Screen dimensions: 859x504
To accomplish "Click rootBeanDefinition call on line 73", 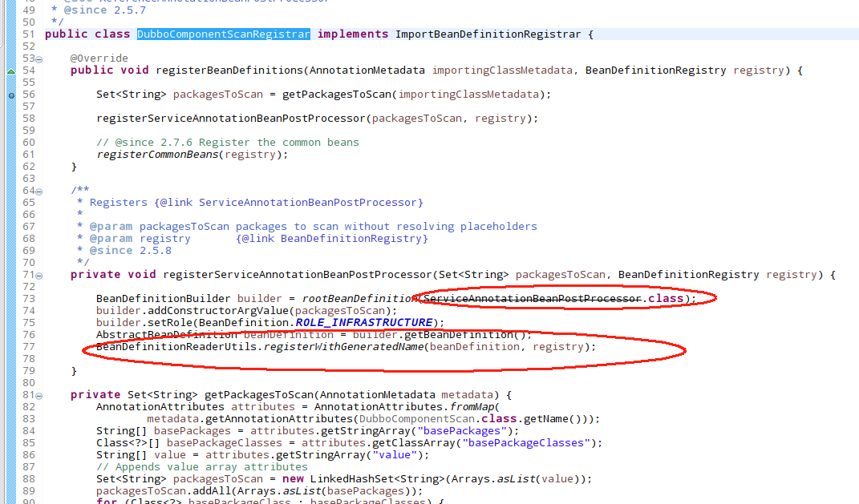I will 359,299.
